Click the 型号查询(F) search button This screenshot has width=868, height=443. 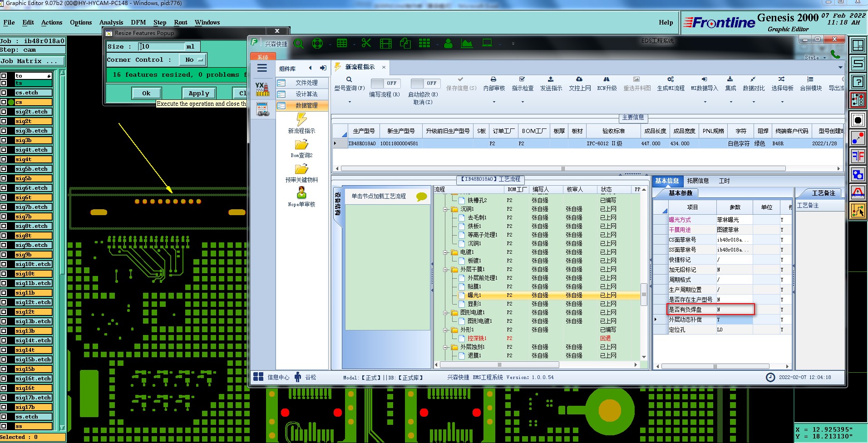[x=349, y=84]
